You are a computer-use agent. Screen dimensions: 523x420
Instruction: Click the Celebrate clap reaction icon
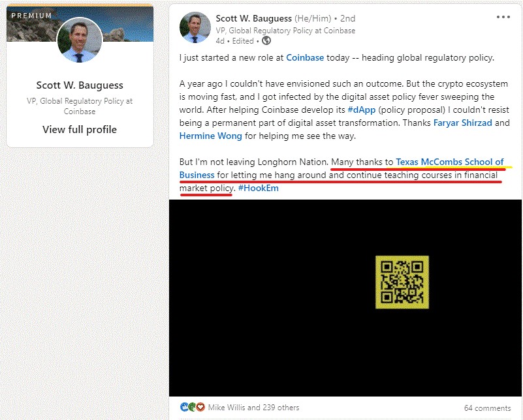[x=191, y=406]
